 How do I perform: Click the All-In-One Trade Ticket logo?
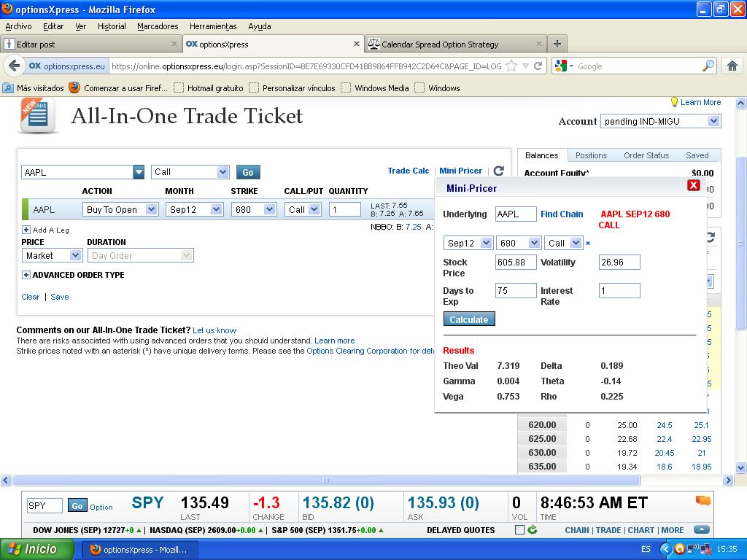click(38, 116)
